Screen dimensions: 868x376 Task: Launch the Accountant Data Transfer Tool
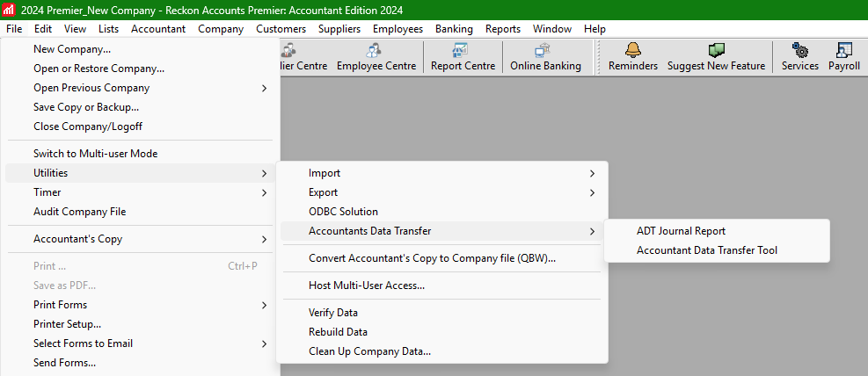click(x=706, y=250)
